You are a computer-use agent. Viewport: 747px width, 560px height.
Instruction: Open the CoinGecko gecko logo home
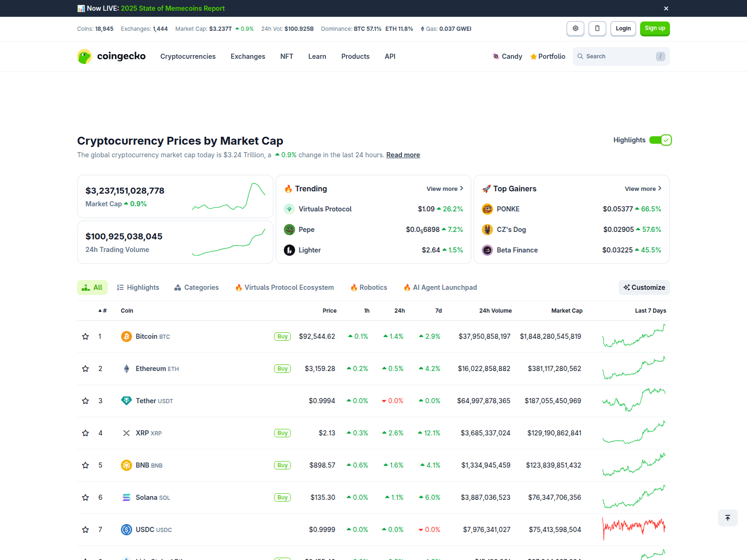pos(111,56)
